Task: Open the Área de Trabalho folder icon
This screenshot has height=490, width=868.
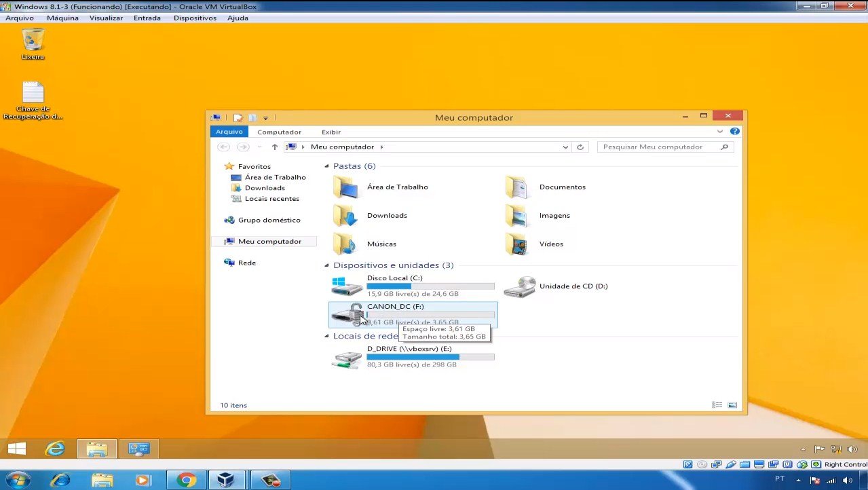Action: [x=345, y=187]
